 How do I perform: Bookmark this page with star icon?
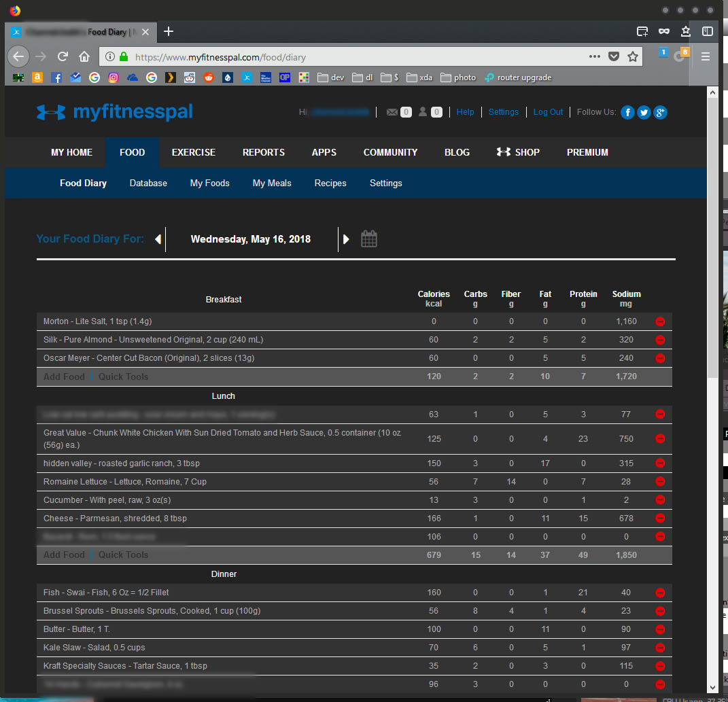click(x=633, y=57)
